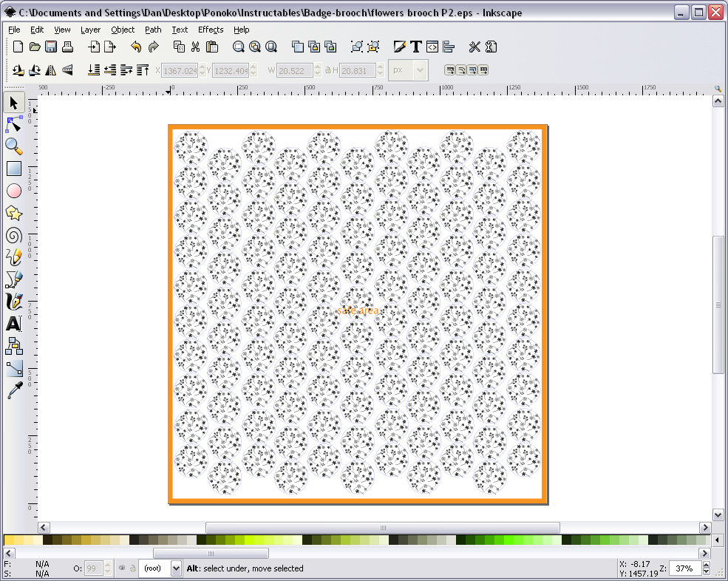
Task: Click the Paste clipboard icon
Action: [211, 47]
